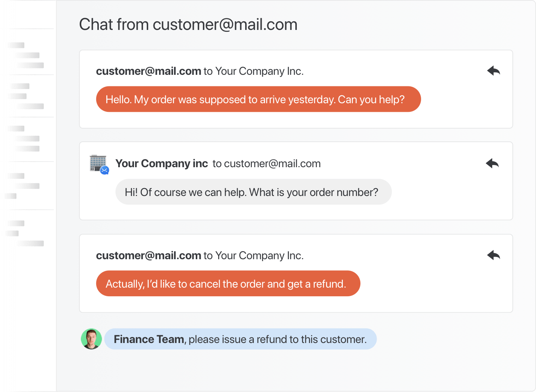The width and height of the screenshot is (536, 392).
Task: Reply to the cancel and refund message
Action: tap(494, 255)
